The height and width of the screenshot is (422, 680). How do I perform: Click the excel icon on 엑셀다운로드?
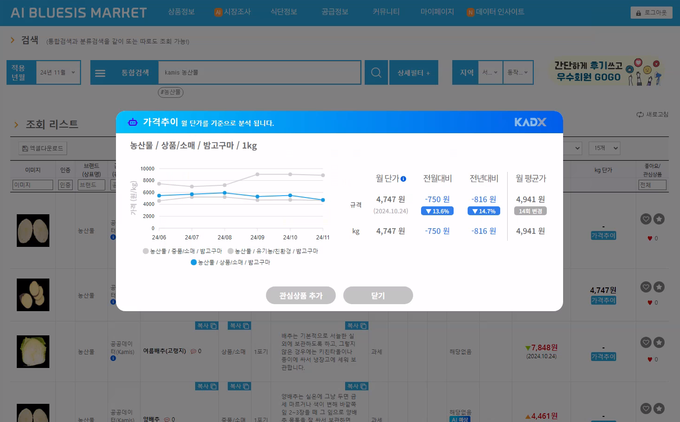[x=25, y=148]
